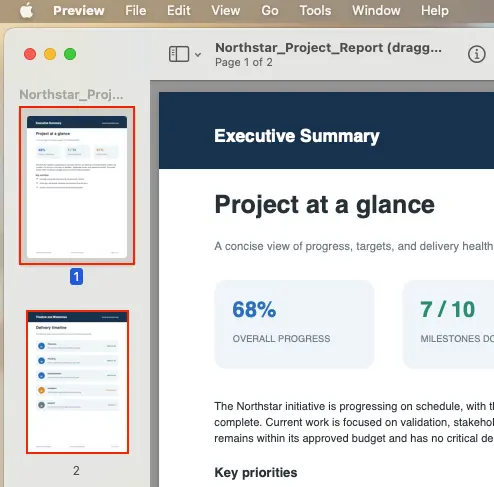The width and height of the screenshot is (494, 487).
Task: Select page 1 thumbnail in sidebar
Action: tap(77, 186)
